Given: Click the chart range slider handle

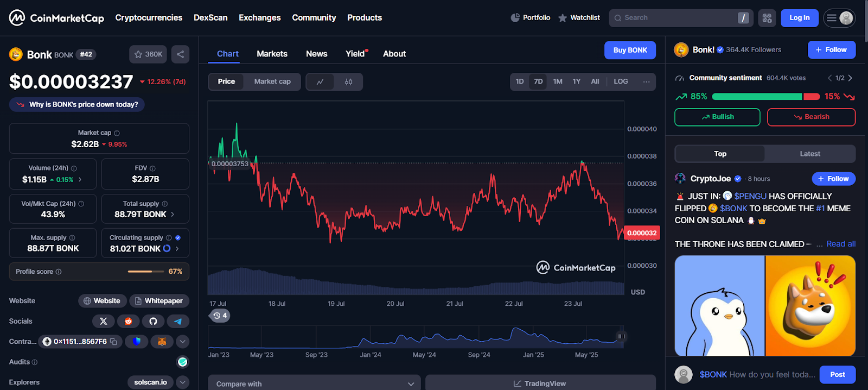Looking at the screenshot, I should tap(621, 336).
